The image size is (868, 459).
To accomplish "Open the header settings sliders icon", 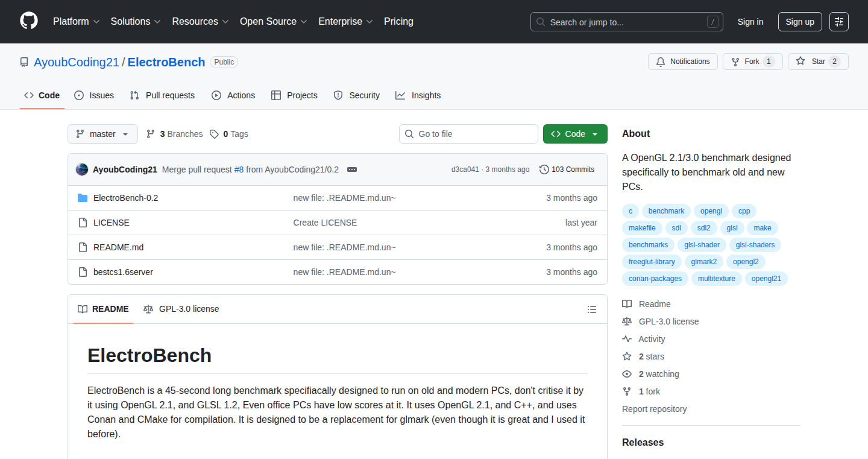I will [x=839, y=22].
